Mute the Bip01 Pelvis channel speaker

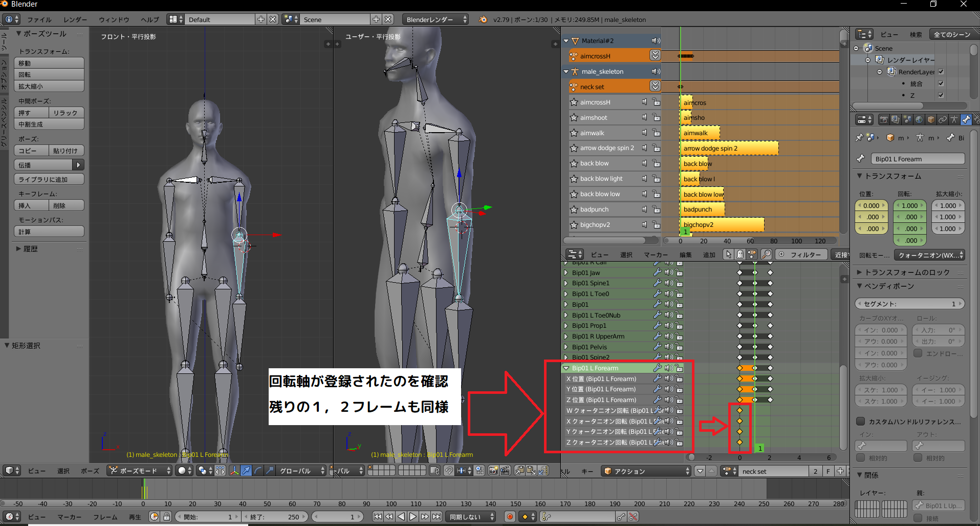pyautogui.click(x=668, y=347)
